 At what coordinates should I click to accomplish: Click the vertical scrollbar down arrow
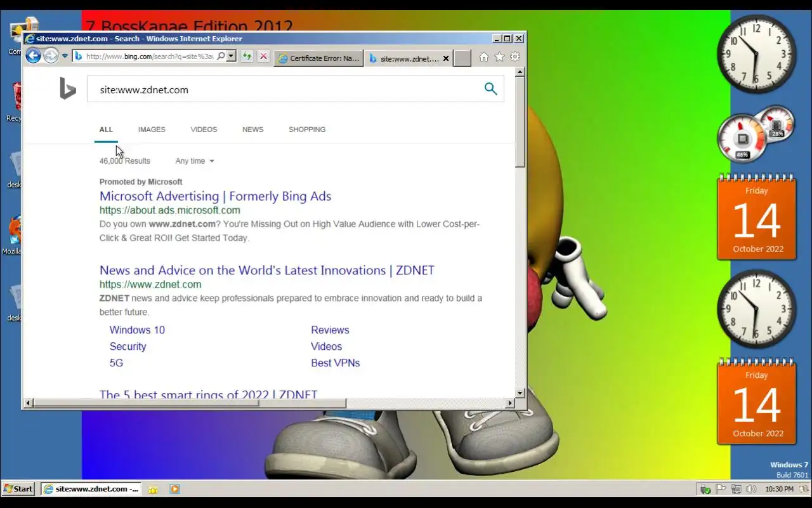tap(520, 393)
